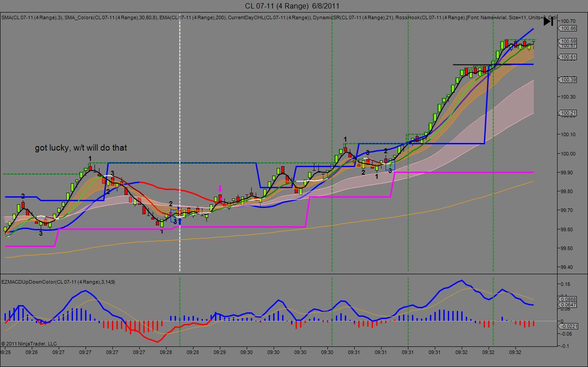This screenshot has height=367, width=588.
Task: Select the 'got lucky, w/t will do that' note
Action: click(81, 147)
